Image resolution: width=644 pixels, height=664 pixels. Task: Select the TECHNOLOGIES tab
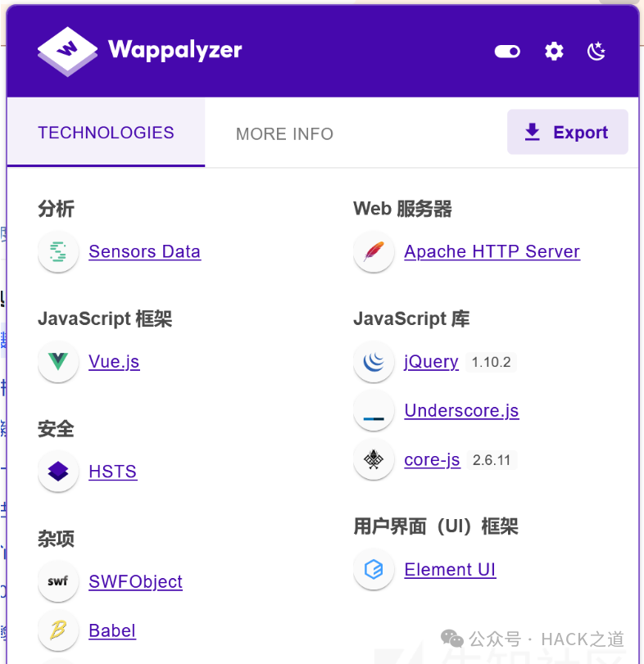pyautogui.click(x=106, y=133)
